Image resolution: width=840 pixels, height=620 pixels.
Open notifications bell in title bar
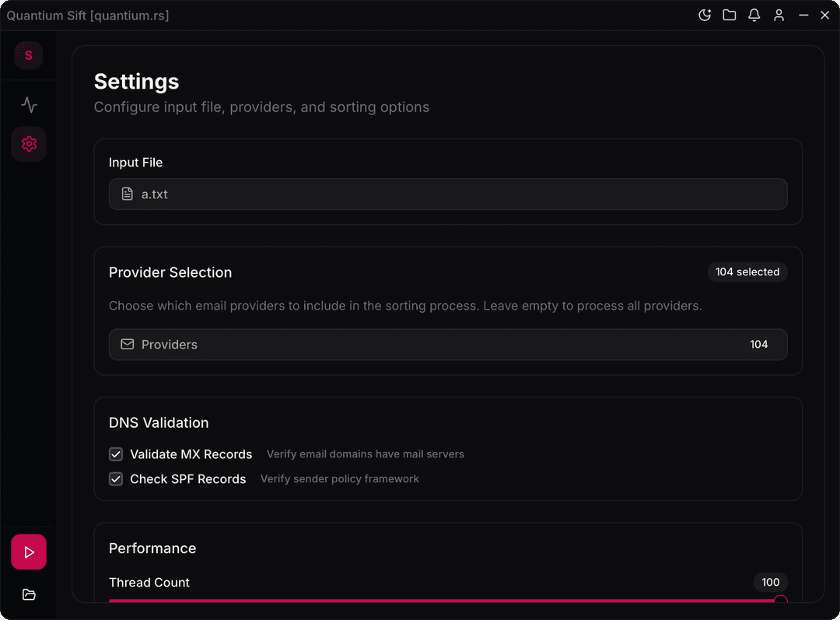[x=754, y=15]
